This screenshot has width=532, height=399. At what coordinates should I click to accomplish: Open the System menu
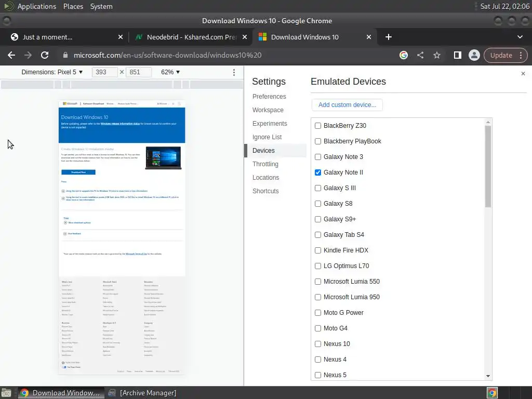[x=101, y=6]
